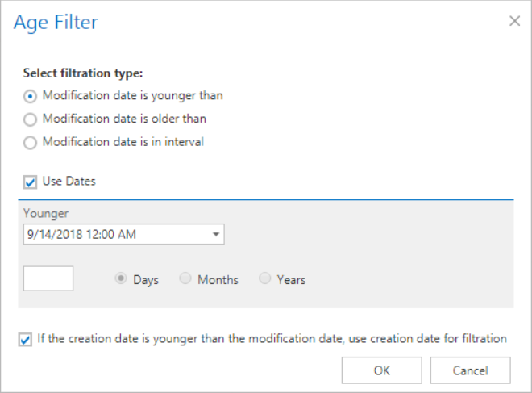Click the 'Use Dates' label text
The height and width of the screenshot is (393, 532).
(69, 182)
